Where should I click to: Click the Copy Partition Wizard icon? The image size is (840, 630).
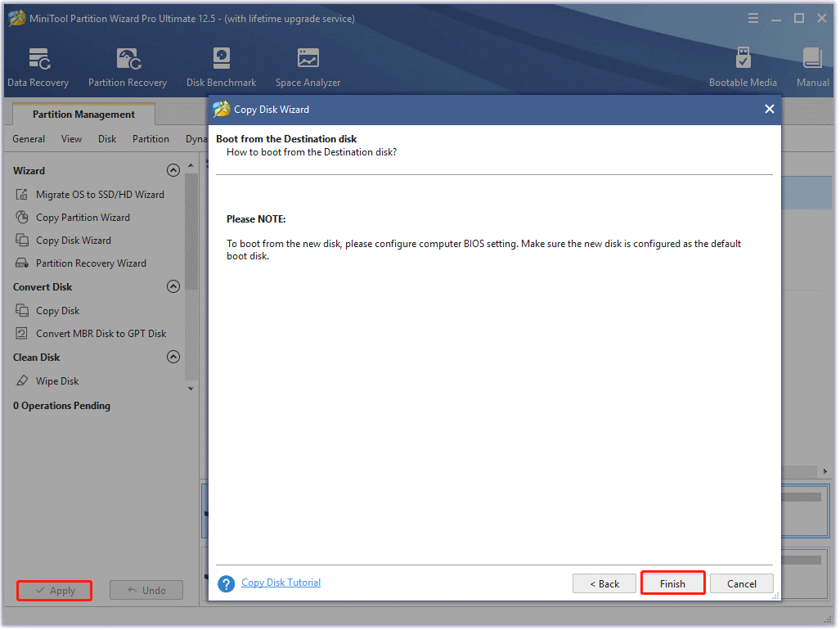tap(22, 218)
